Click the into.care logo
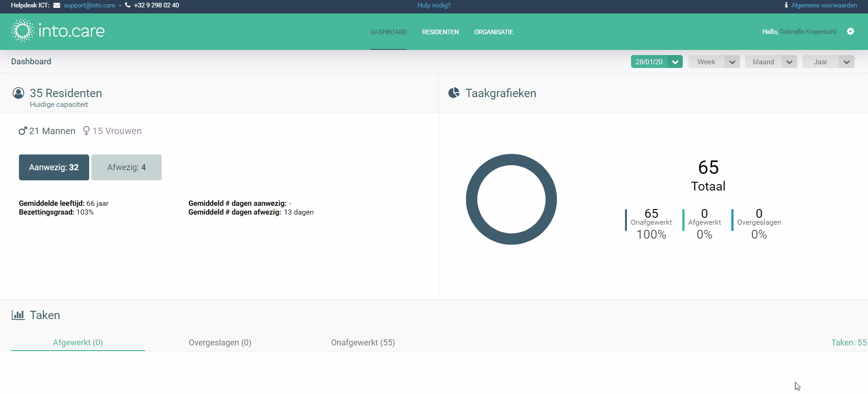Image resolution: width=868 pixels, height=394 pixels. click(58, 31)
